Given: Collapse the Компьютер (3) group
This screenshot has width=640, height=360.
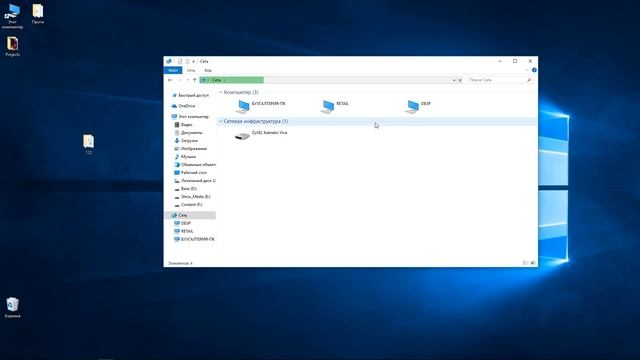Looking at the screenshot, I should pos(221,92).
